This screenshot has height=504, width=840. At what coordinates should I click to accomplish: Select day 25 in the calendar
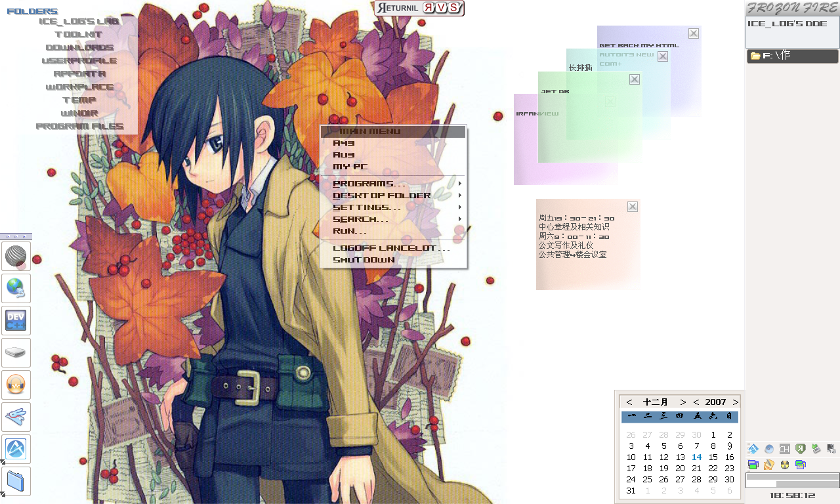click(x=647, y=480)
